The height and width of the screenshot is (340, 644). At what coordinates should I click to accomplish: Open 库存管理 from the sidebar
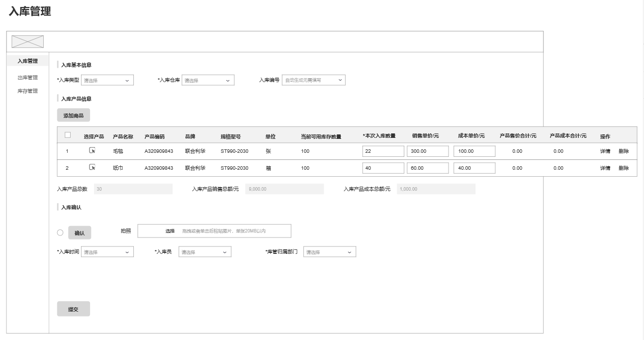(27, 91)
